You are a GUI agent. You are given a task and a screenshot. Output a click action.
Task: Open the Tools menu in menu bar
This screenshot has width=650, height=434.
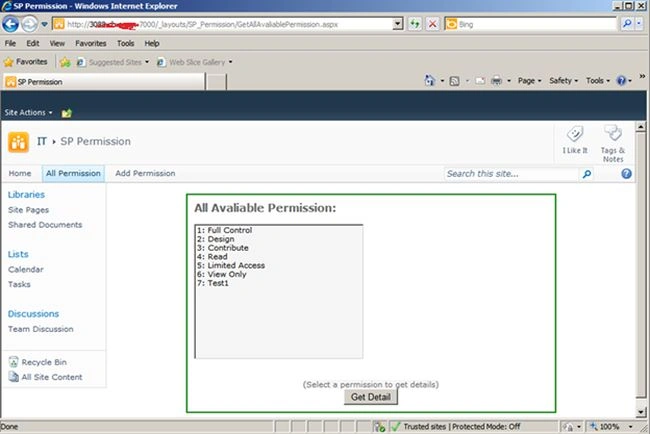click(x=125, y=43)
